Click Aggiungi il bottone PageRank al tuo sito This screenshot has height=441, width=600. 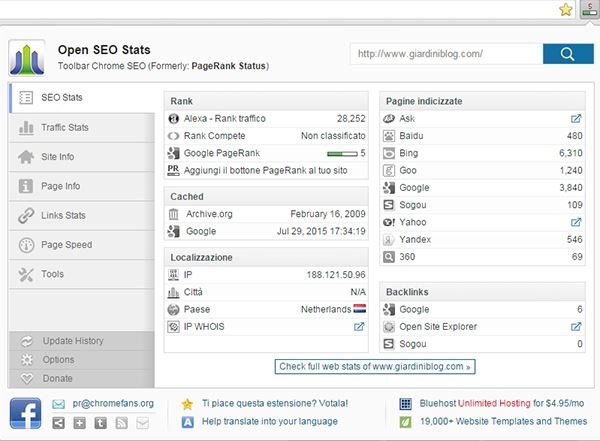tap(266, 171)
